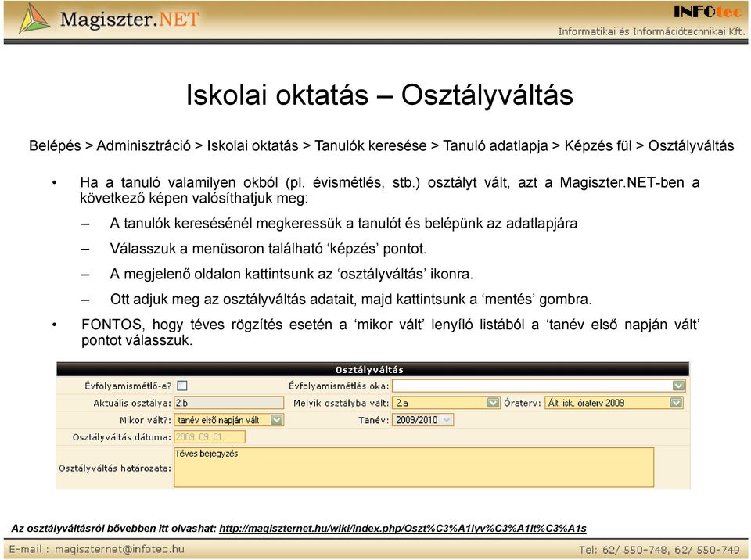The width and height of the screenshot is (751, 560).
Task: Open the Óraterv dropdown arrow
Action: [676, 403]
